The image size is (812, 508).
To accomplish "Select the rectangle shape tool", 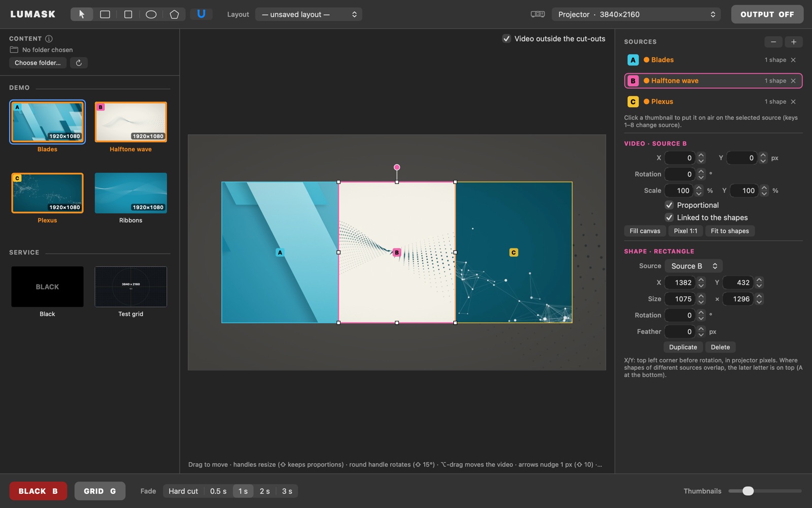I will point(105,14).
